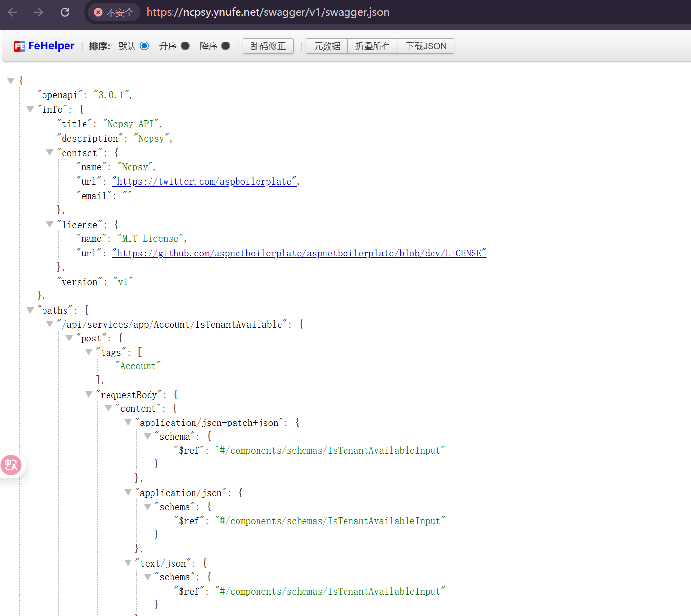Image resolution: width=691 pixels, height=616 pixels.
Task: Select the default sort radio button
Action: (x=144, y=46)
